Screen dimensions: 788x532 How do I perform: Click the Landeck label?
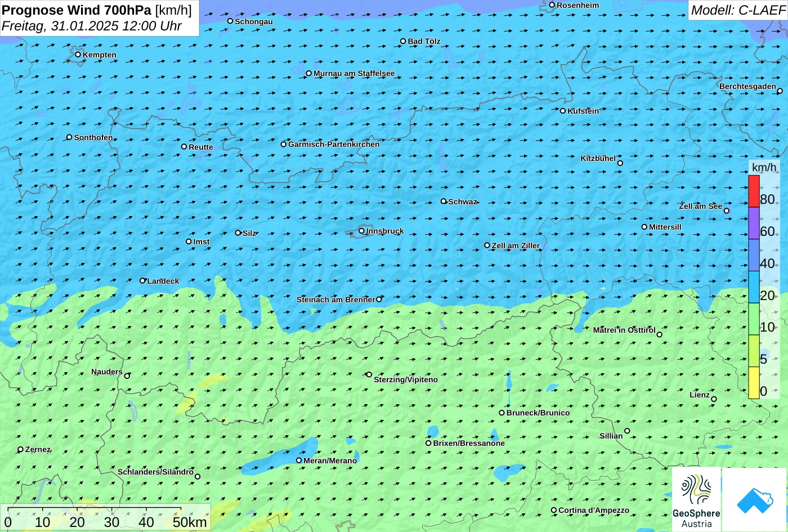pyautogui.click(x=163, y=281)
